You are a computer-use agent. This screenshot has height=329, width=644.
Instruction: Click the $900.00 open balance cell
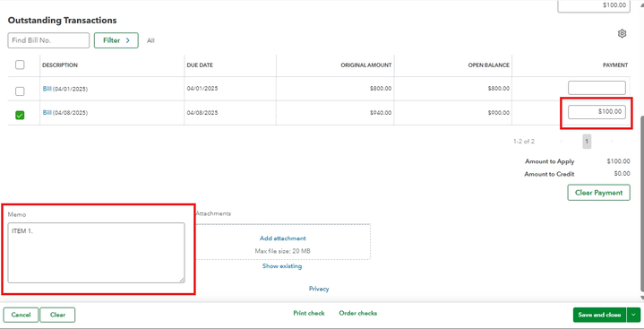click(x=499, y=113)
